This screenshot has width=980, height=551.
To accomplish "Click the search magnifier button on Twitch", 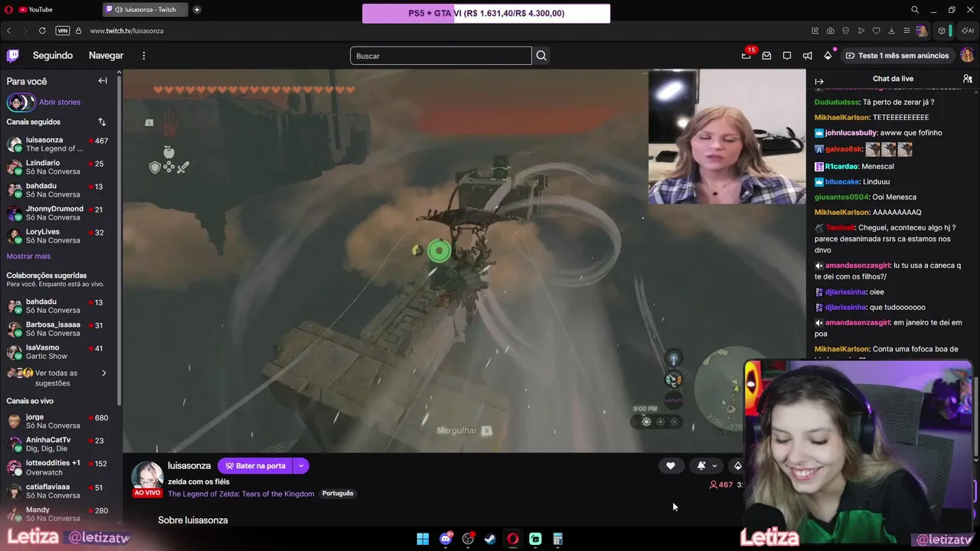I will [541, 55].
